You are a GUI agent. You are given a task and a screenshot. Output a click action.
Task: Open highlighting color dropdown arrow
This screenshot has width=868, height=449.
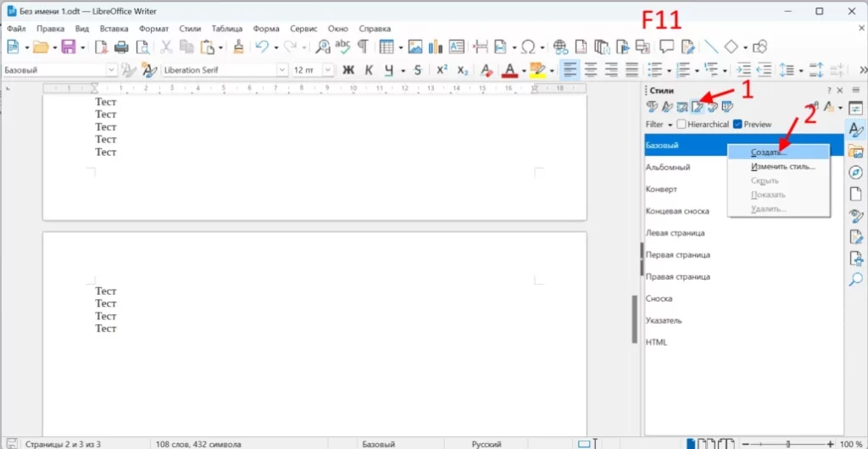pyautogui.click(x=552, y=71)
